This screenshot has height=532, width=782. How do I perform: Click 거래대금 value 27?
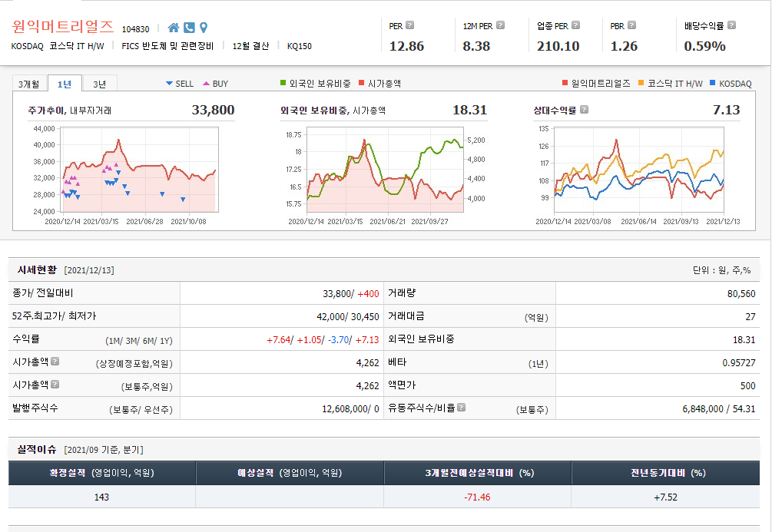coord(751,316)
